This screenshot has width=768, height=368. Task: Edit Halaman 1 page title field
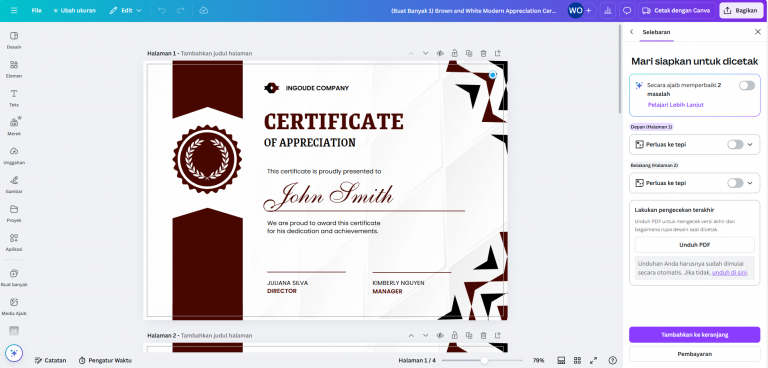coord(216,53)
